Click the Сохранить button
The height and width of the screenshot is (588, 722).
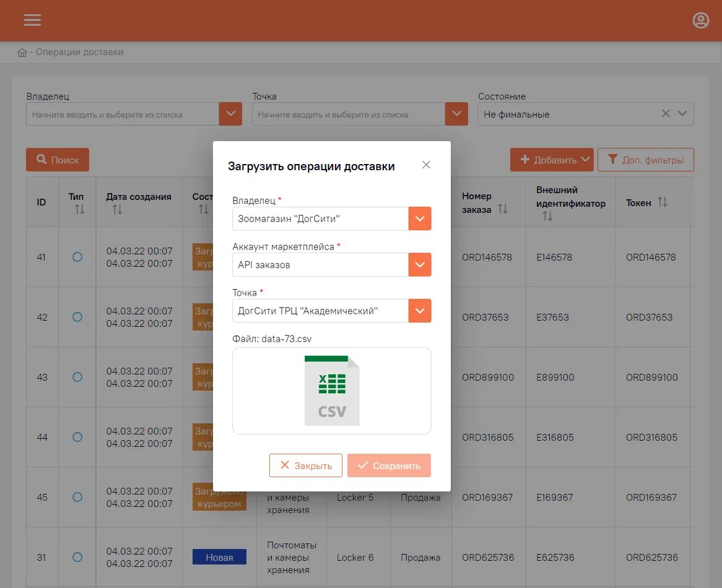pyautogui.click(x=389, y=465)
